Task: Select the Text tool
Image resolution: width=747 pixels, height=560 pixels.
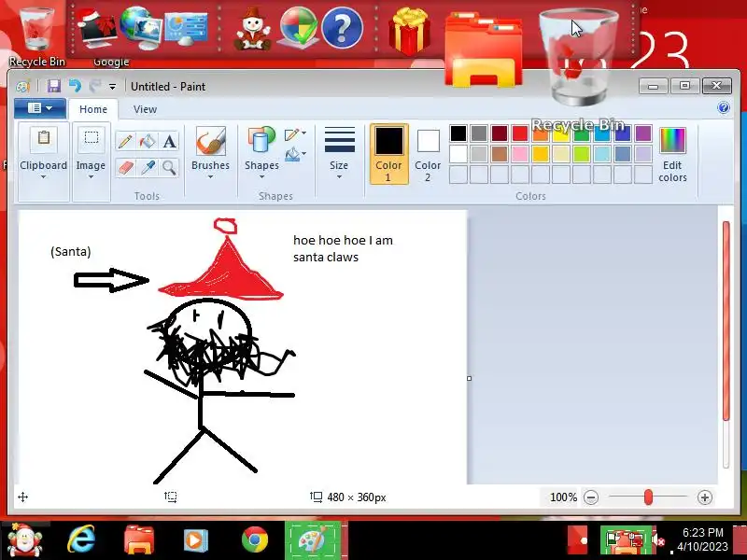Action: 169,141
